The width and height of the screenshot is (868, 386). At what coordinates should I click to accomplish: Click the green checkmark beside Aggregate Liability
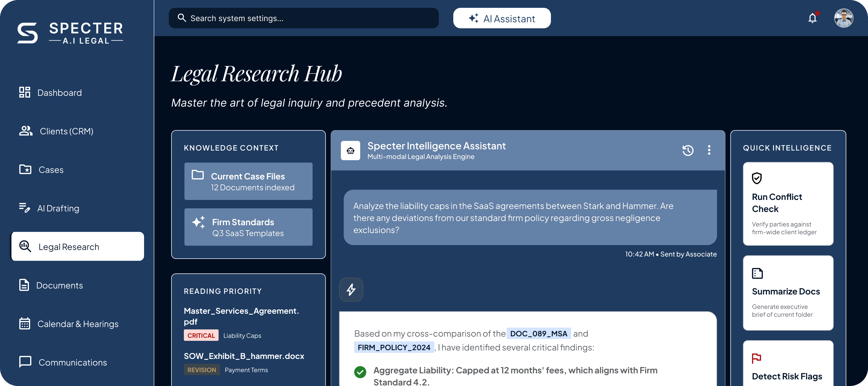click(360, 372)
